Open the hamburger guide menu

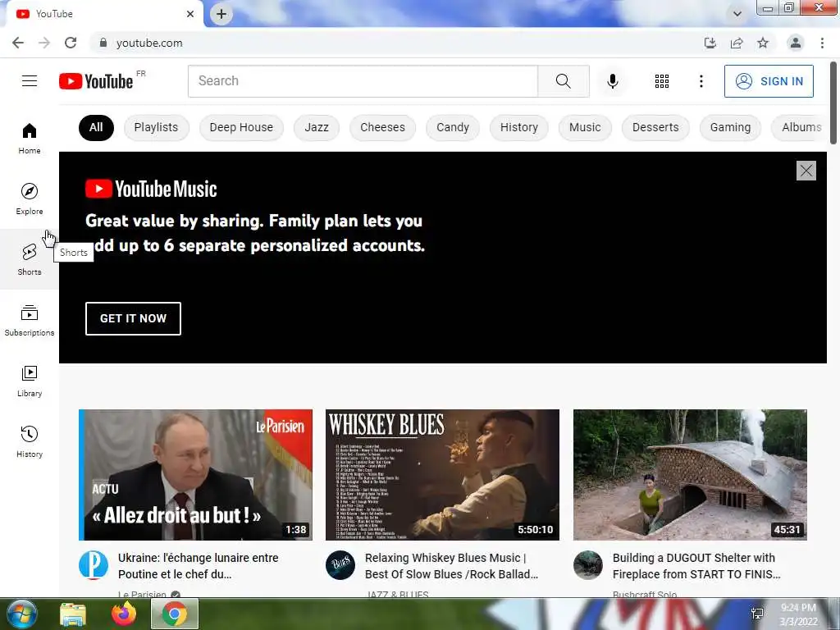click(x=30, y=81)
